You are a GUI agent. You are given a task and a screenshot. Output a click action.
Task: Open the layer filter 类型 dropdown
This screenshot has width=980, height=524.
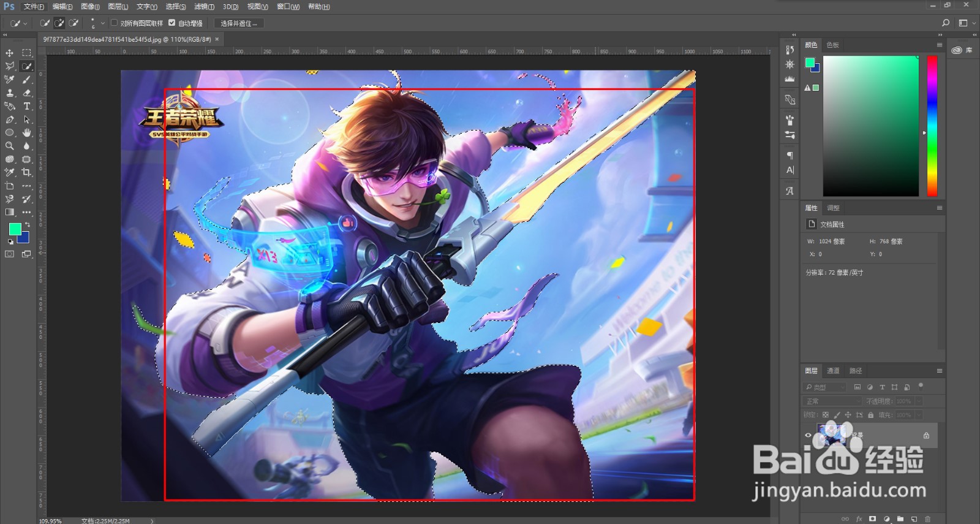pos(824,387)
